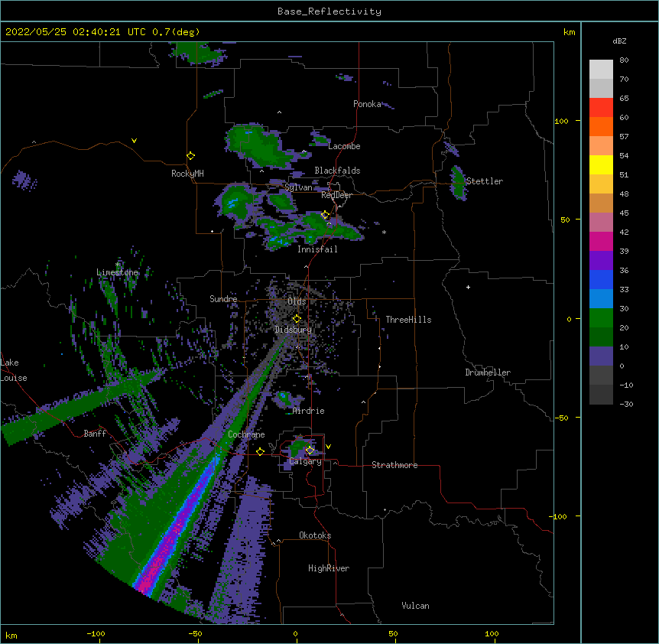Click the km unit label at top right

(x=569, y=32)
